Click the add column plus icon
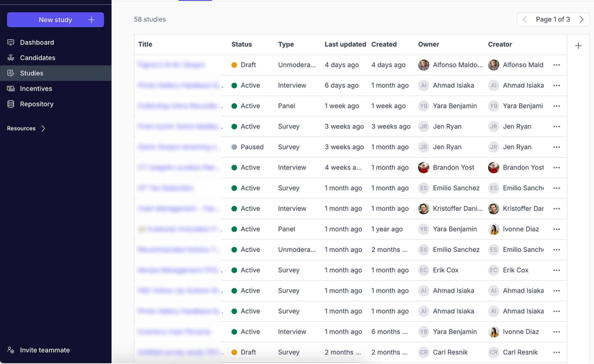The height and width of the screenshot is (364, 594). coord(578,46)
